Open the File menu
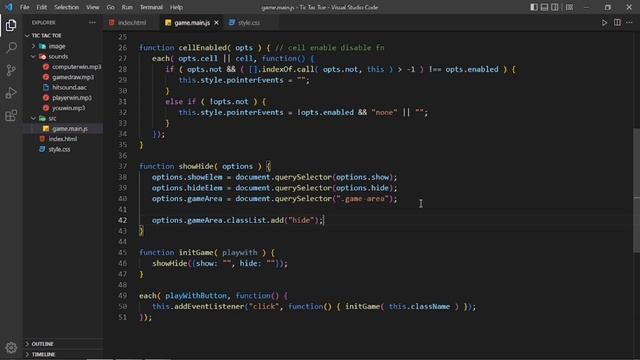The width and height of the screenshot is (640, 360). click(x=24, y=7)
